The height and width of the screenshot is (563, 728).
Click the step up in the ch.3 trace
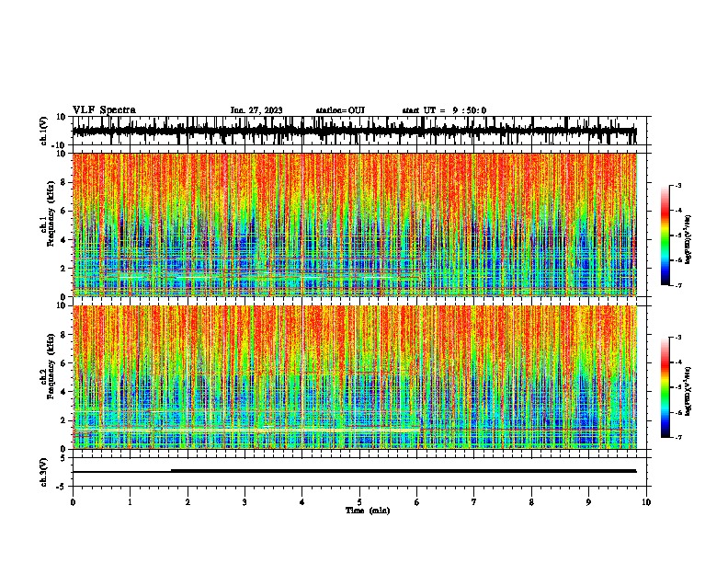171,471
